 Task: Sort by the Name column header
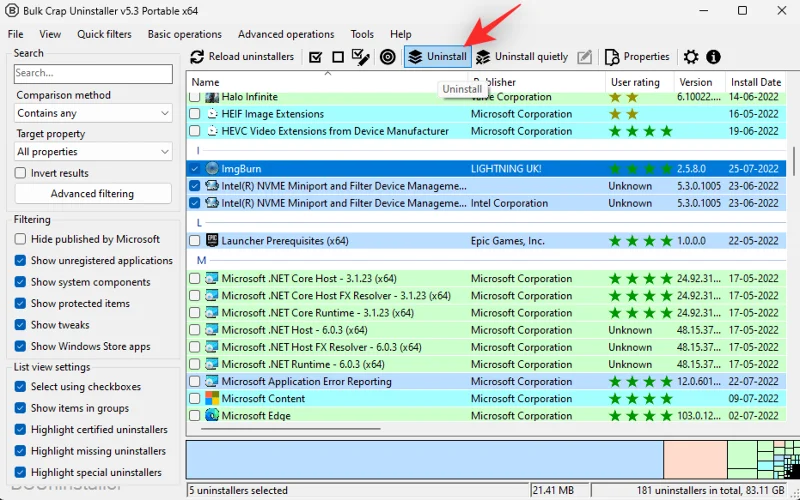327,82
